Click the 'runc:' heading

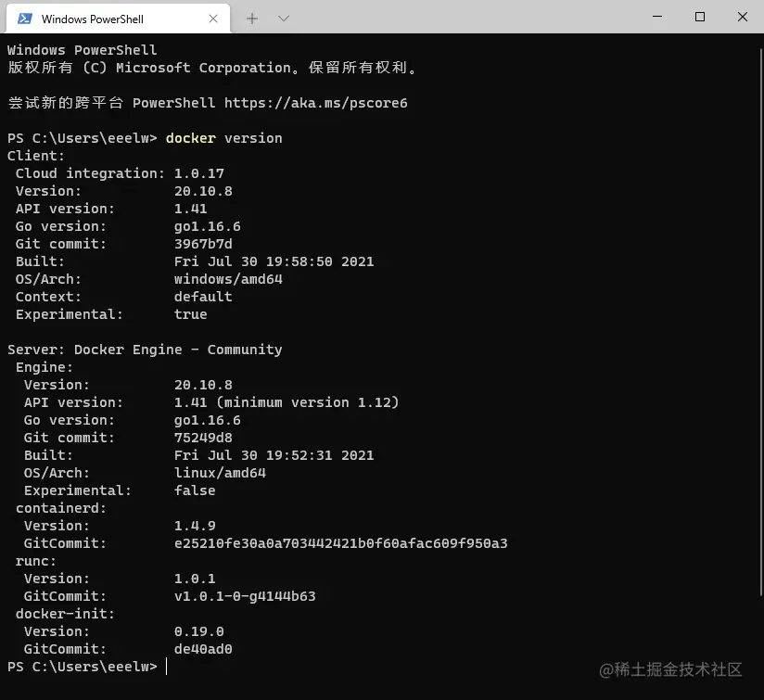(x=35, y=561)
